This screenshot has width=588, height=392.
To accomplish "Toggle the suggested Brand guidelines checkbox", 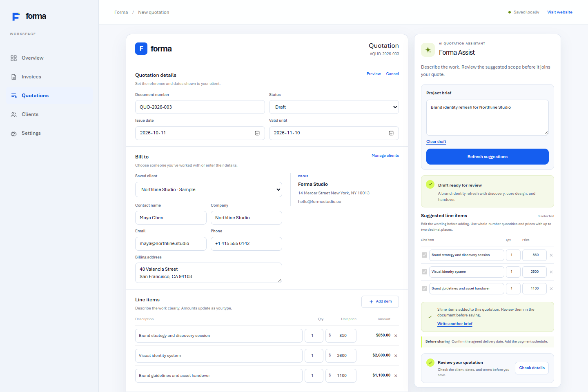I will [424, 289].
